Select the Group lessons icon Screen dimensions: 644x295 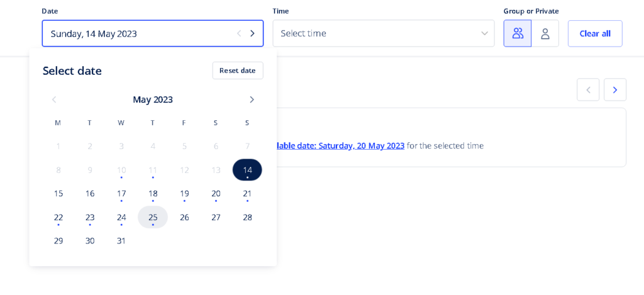click(518, 33)
